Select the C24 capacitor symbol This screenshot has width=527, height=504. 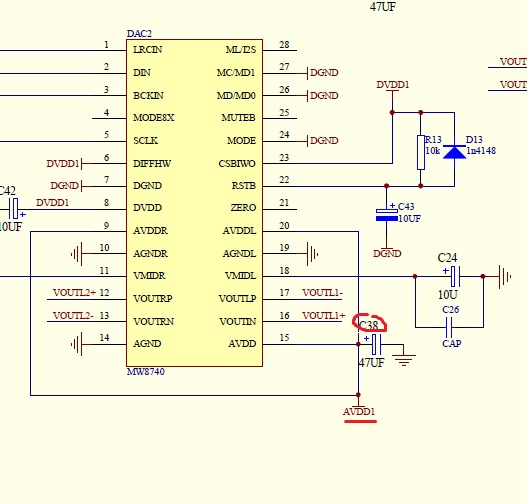[x=455, y=276]
